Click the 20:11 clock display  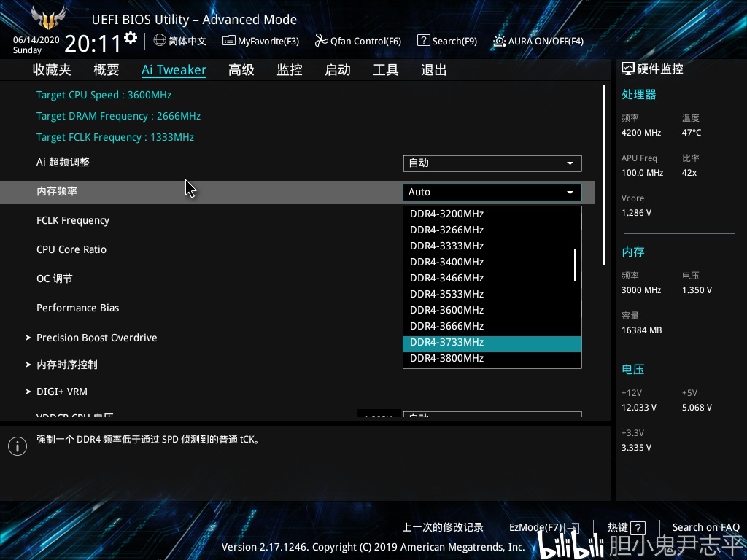point(93,44)
